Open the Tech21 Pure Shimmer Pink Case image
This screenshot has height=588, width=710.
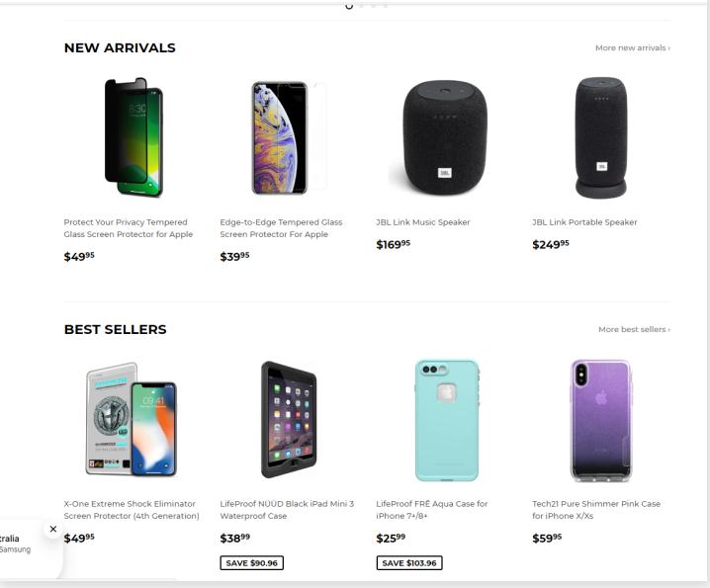tap(601, 419)
